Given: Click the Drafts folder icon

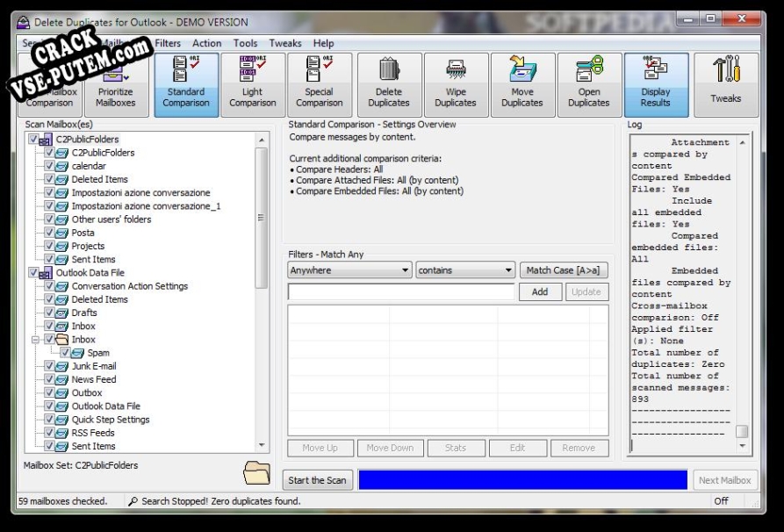Looking at the screenshot, I should point(62,313).
